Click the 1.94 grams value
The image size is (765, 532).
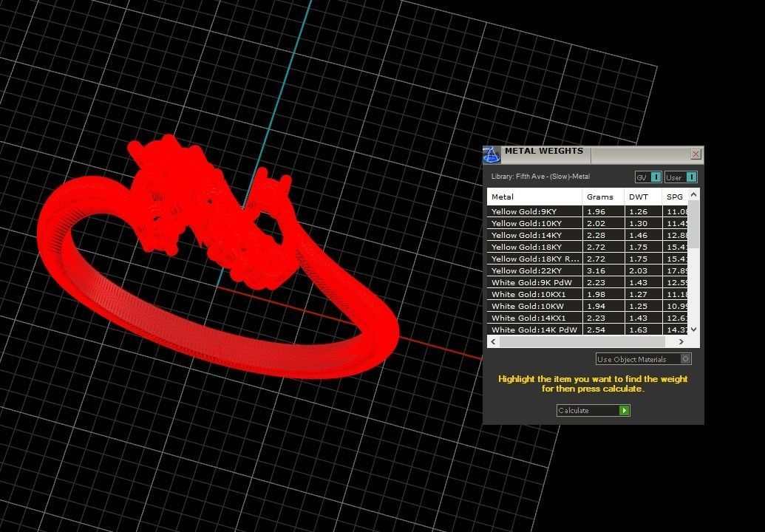click(x=596, y=306)
